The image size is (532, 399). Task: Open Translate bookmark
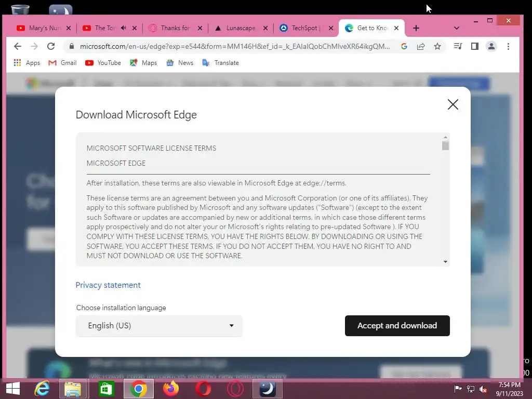pos(220,63)
